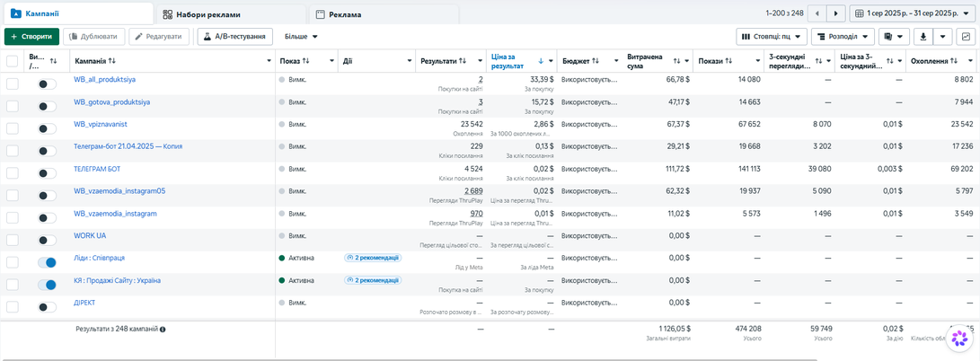Click the Meta AI assistant floating icon
Image resolution: width=980 pixels, height=361 pixels.
pyautogui.click(x=958, y=338)
